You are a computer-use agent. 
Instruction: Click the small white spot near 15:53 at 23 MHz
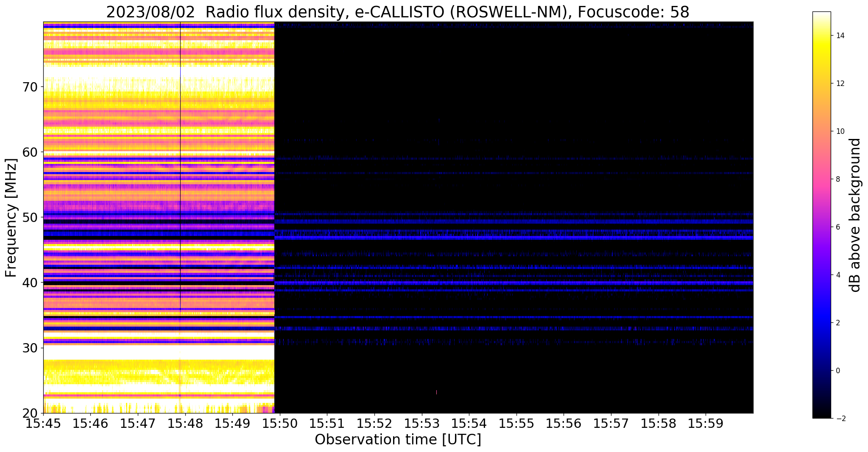click(436, 392)
